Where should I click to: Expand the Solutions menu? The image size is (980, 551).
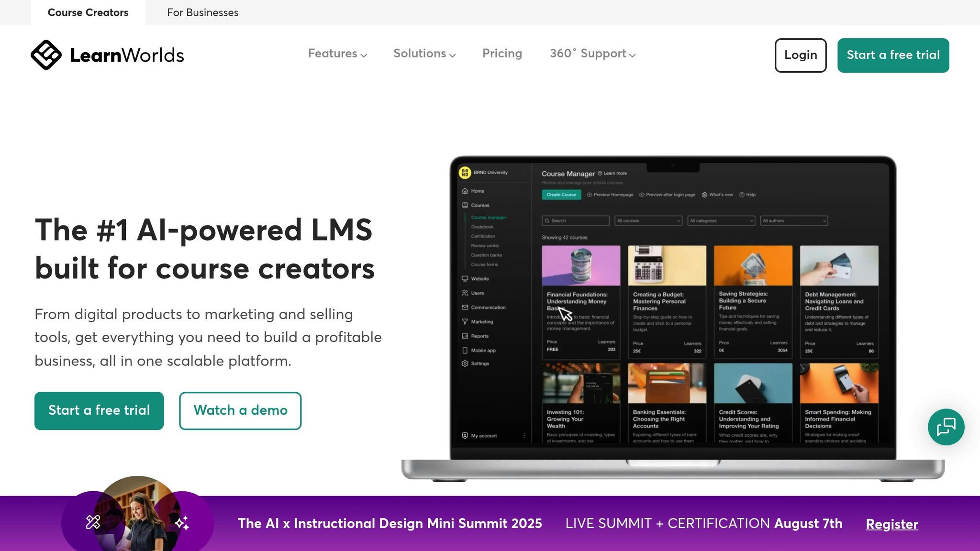424,54
